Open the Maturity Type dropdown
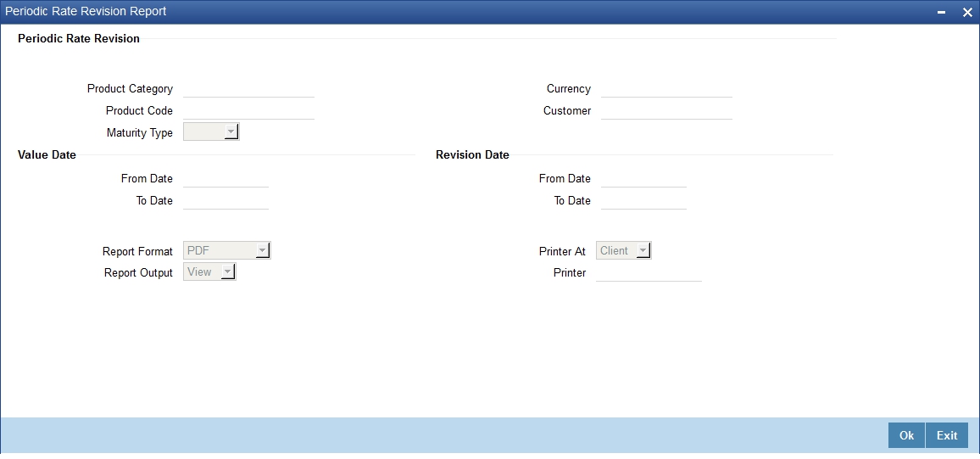 click(211, 132)
